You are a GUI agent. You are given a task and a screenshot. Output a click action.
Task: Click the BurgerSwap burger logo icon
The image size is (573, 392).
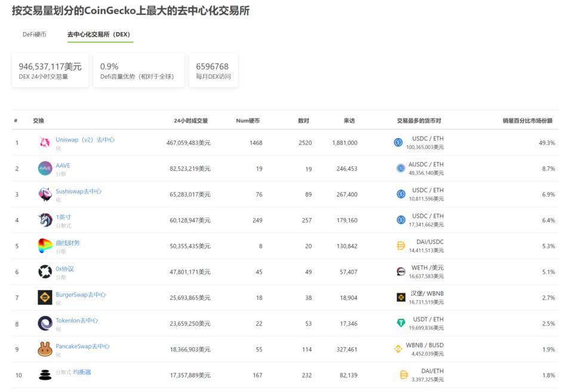point(44,297)
